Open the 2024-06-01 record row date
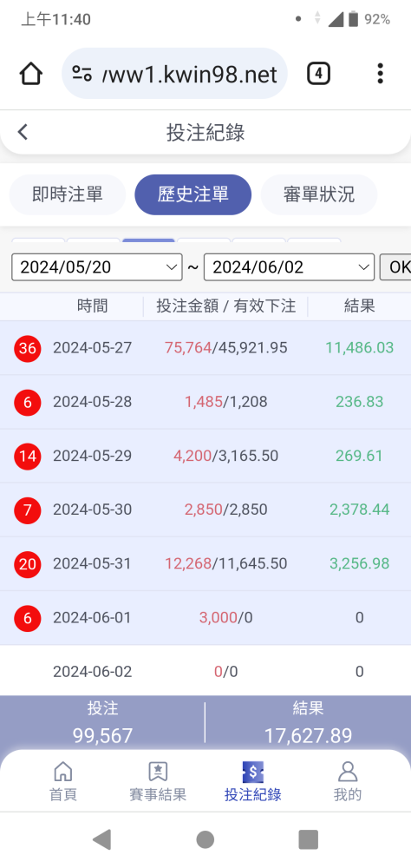The height and width of the screenshot is (868, 411). (x=93, y=618)
